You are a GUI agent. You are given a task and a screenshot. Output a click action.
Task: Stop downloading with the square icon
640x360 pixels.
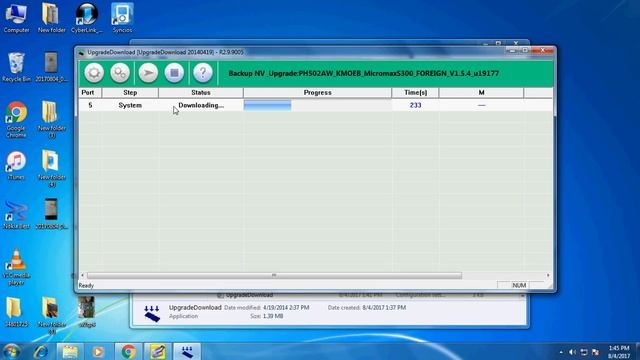[x=174, y=73]
